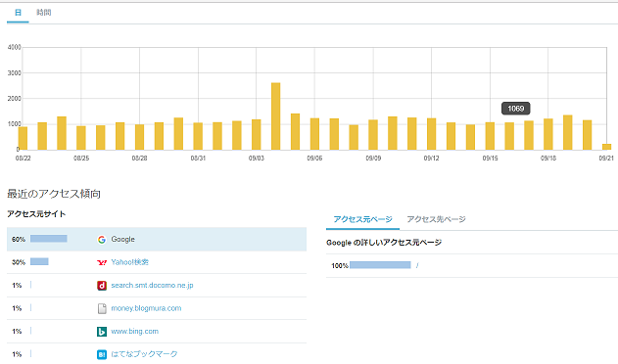Switch to the 日 (day) tab

(18, 13)
